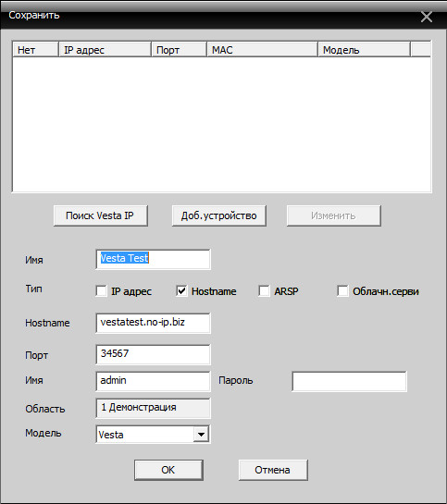Focus the Имя field containing Vesta Test
The image size is (447, 504).
[153, 259]
